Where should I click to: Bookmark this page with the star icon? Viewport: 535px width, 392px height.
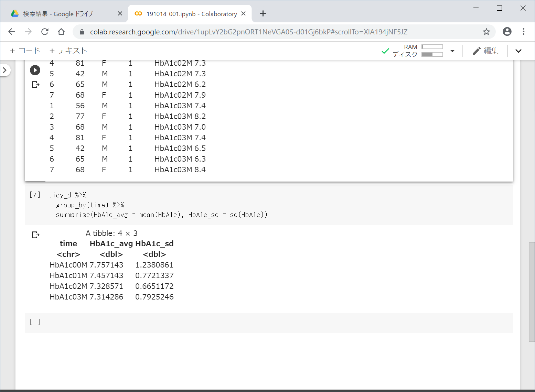pyautogui.click(x=486, y=32)
